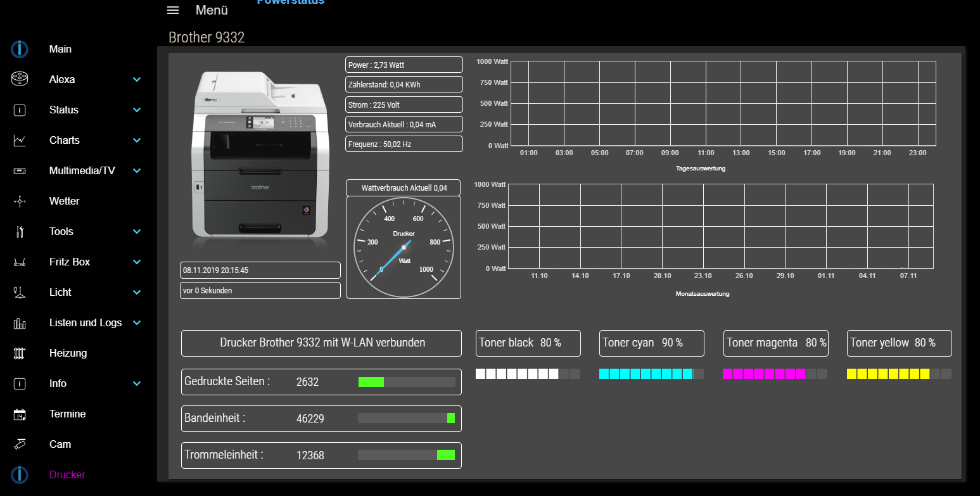Expand the Info submenu chevron

(137, 384)
